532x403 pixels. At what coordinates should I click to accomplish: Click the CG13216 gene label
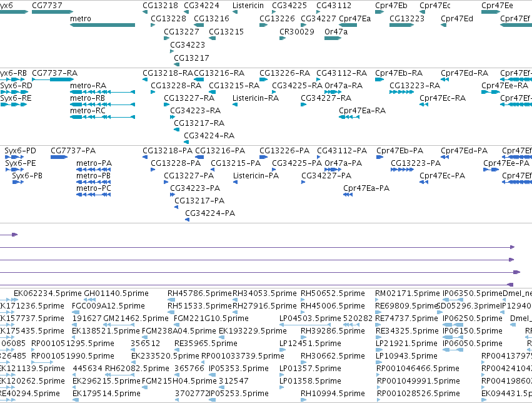pyautogui.click(x=211, y=19)
